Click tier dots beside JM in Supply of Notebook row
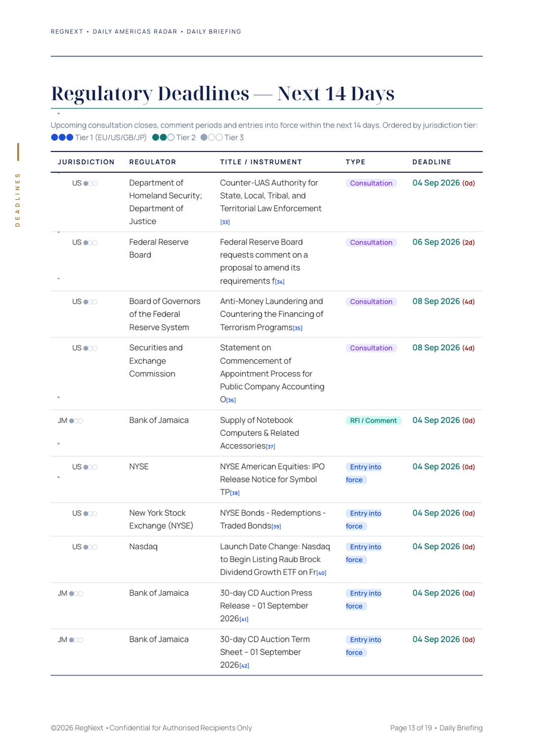Viewport: 534px width, 756px height. [x=76, y=421]
